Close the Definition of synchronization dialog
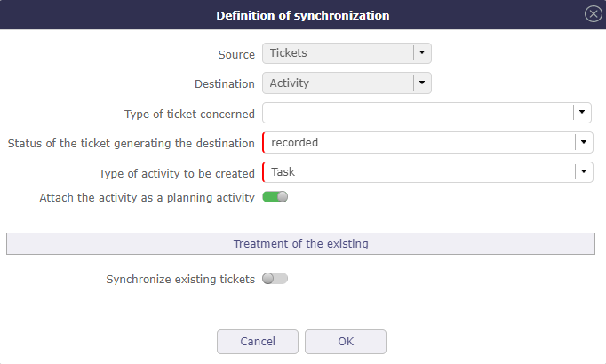 tap(593, 14)
